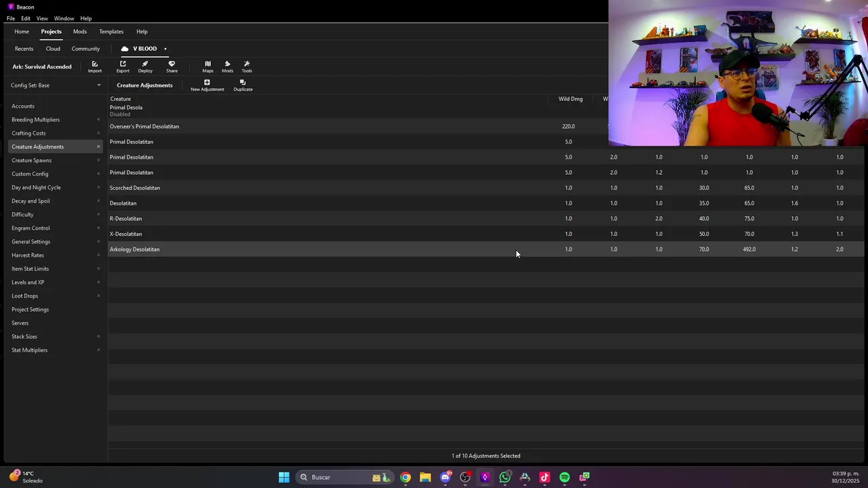Click the 492.0 value in Arkology row

pos(749,249)
